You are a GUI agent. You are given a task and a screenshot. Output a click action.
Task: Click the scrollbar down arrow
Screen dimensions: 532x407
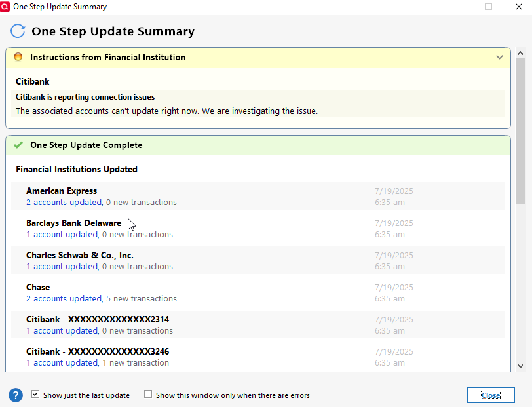point(520,366)
